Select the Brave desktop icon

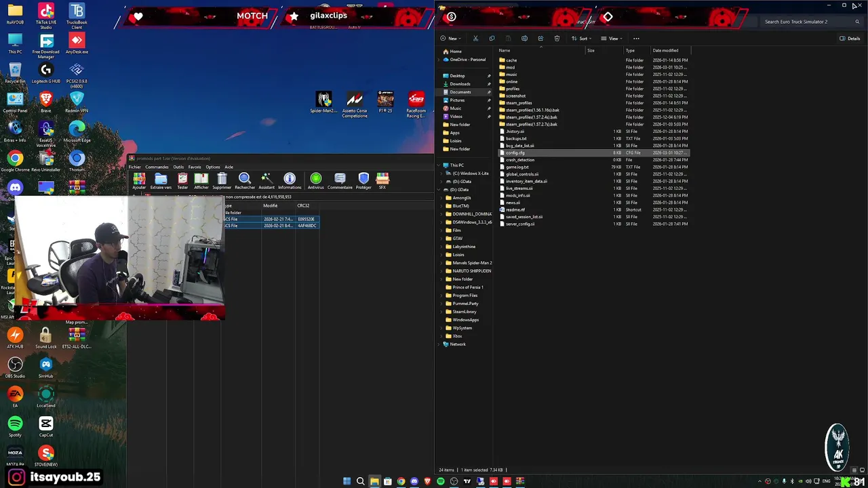(46, 102)
